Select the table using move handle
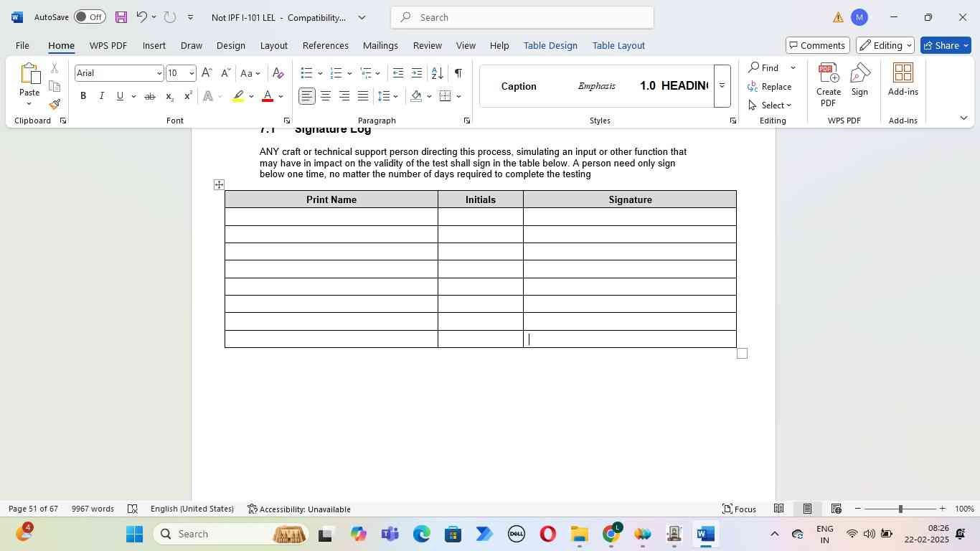 point(219,185)
